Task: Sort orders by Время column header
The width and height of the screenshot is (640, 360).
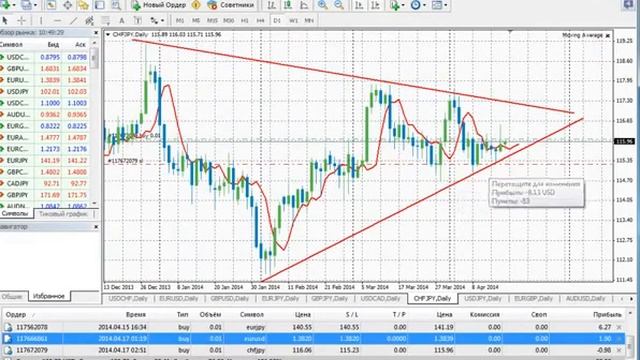Action: (136, 315)
